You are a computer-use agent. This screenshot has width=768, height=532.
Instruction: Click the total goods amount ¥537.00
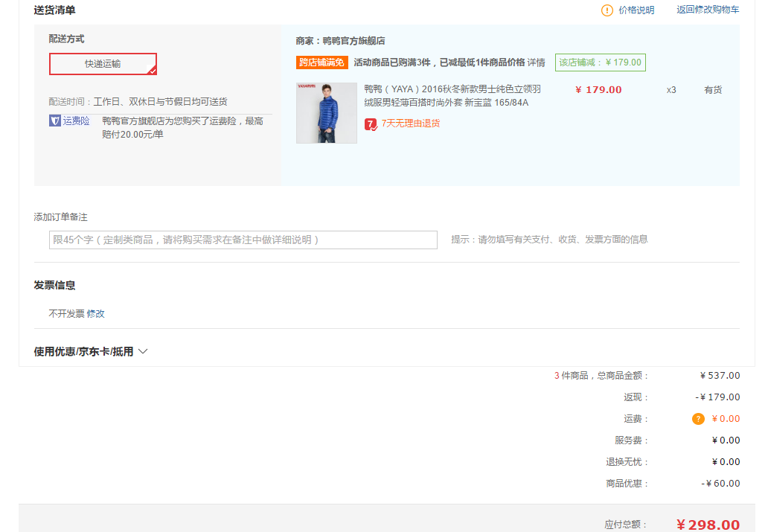[720, 376]
